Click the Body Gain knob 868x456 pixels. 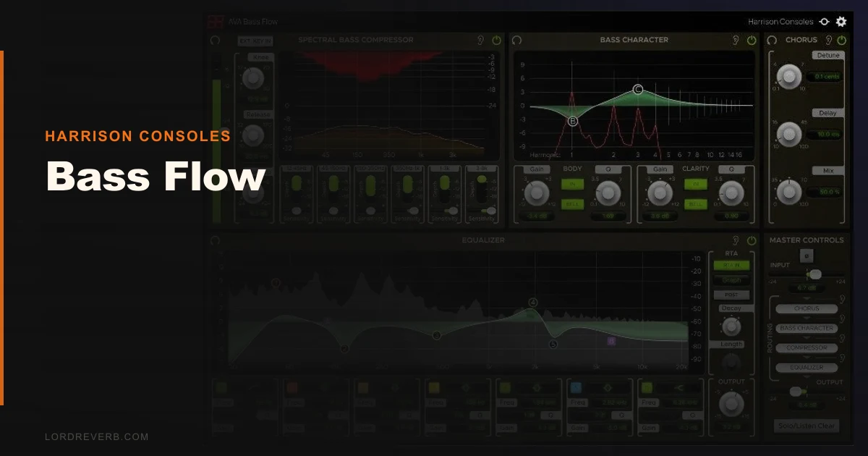[x=536, y=192]
